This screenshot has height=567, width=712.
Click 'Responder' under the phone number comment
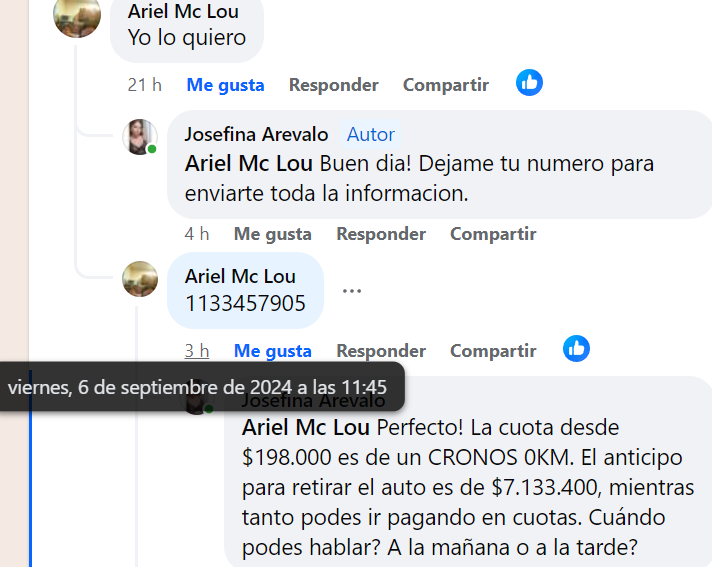coord(381,351)
